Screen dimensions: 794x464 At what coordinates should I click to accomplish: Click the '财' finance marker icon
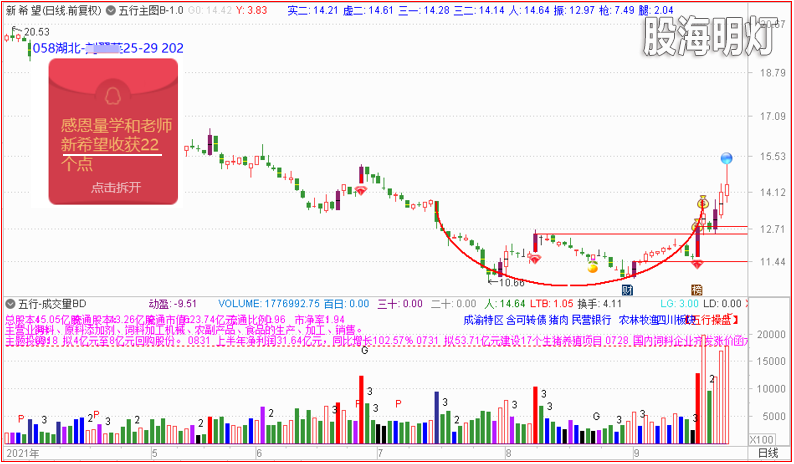627,289
